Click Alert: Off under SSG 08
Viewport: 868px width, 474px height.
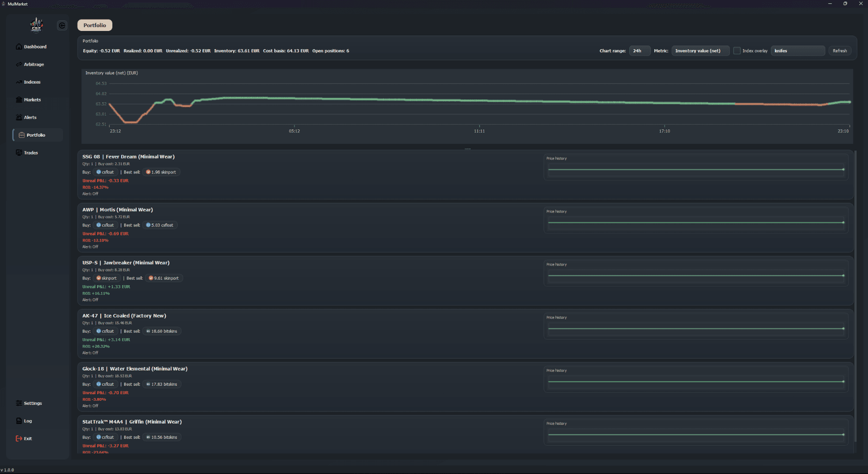click(90, 194)
